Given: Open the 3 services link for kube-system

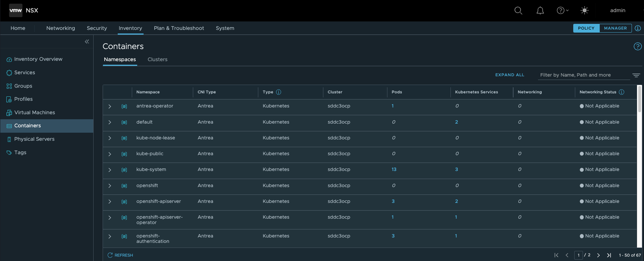Looking at the screenshot, I should coord(456,169).
